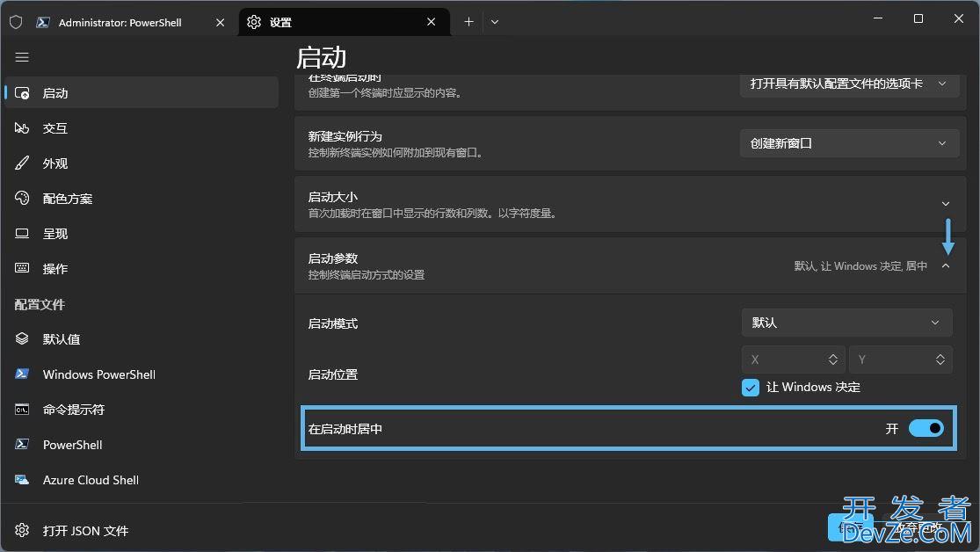Click the 操作 keyboard icon
Image resolution: width=980 pixels, height=552 pixels.
pos(22,268)
